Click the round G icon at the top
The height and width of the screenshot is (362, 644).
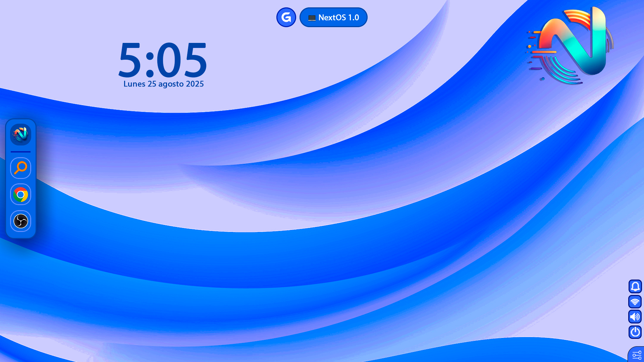pyautogui.click(x=286, y=17)
